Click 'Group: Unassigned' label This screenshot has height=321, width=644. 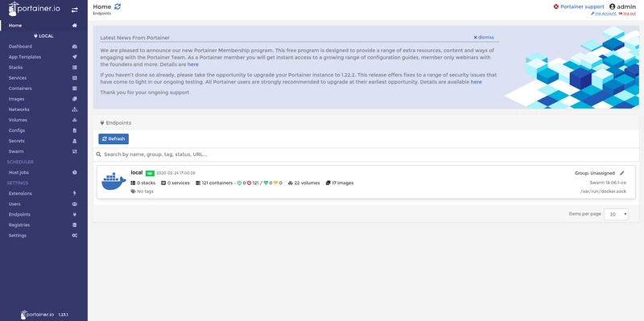(595, 173)
